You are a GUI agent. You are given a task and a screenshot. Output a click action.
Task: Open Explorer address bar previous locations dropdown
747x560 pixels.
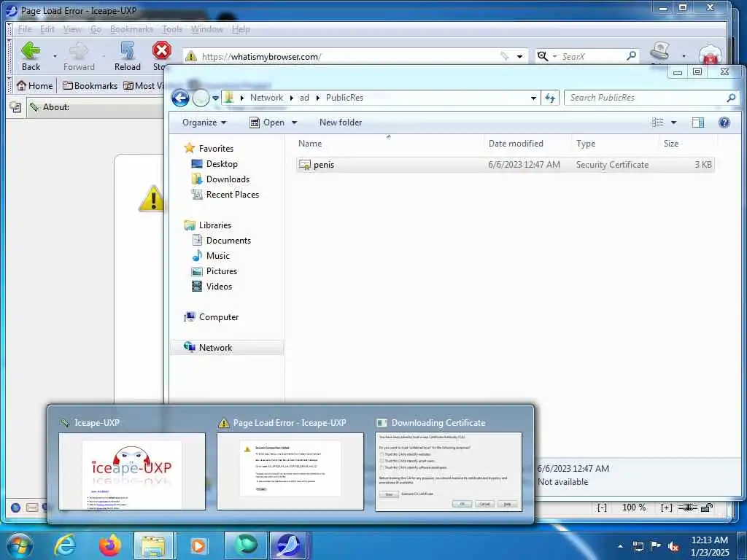pos(533,98)
